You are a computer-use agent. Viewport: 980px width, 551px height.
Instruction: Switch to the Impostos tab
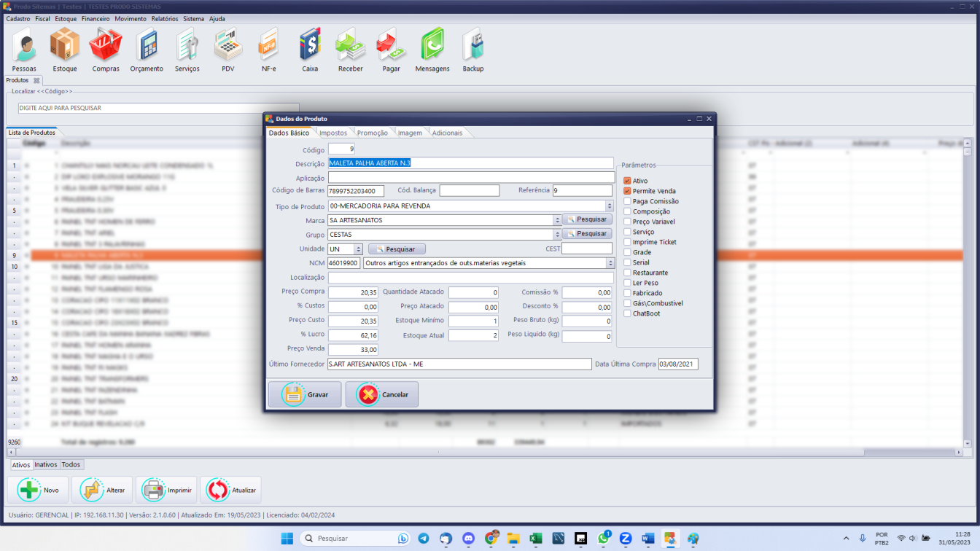(x=333, y=133)
